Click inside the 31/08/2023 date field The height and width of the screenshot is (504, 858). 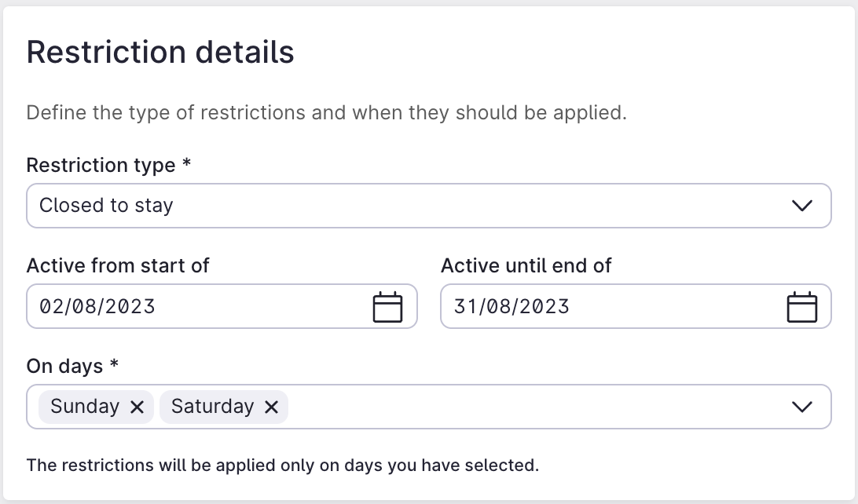tap(566, 306)
